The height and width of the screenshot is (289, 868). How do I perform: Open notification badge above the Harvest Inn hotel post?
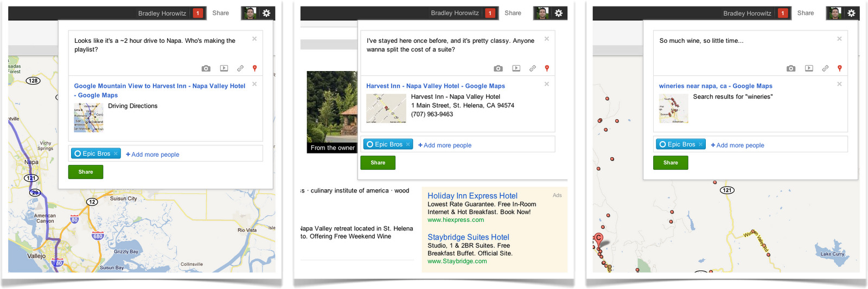pos(490,13)
